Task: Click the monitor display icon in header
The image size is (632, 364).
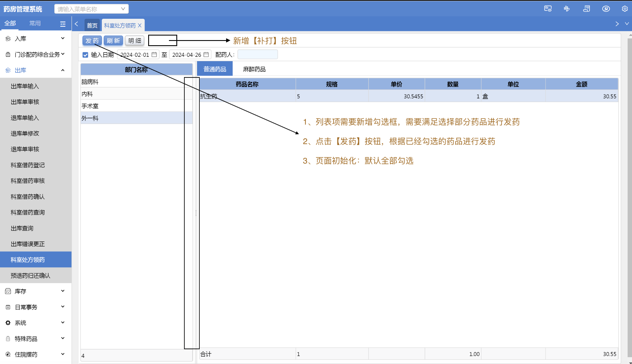Action: pos(548,9)
